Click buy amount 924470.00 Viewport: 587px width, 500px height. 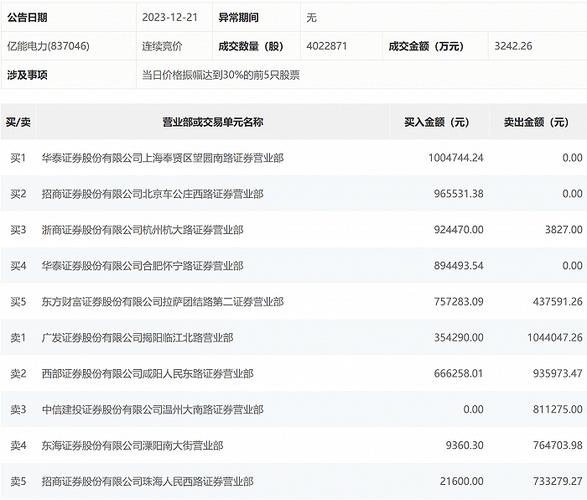point(459,230)
